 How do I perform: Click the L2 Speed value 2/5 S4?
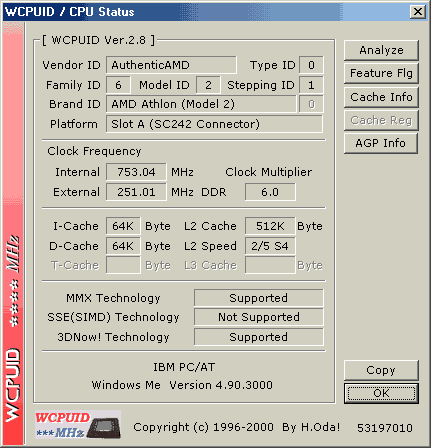coord(270,246)
